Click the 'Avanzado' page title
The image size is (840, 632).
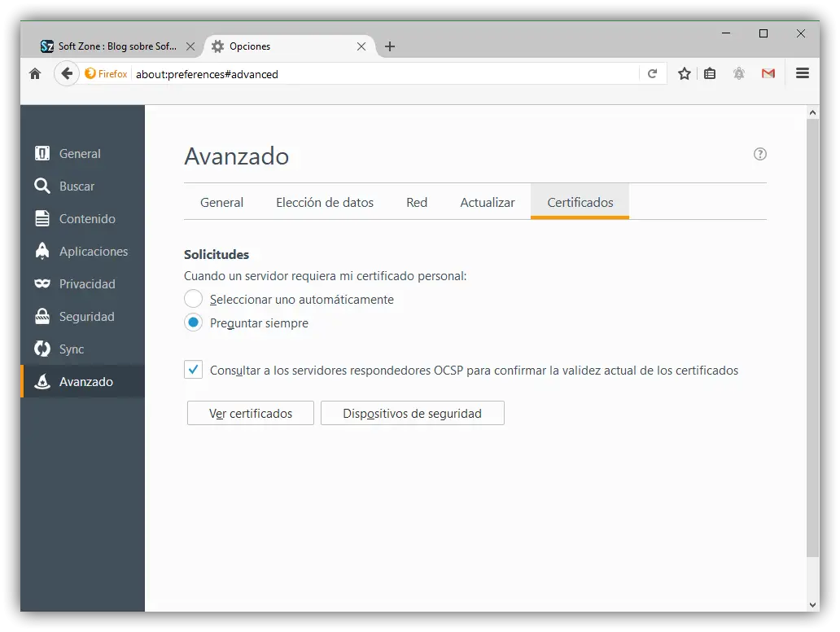(x=237, y=156)
